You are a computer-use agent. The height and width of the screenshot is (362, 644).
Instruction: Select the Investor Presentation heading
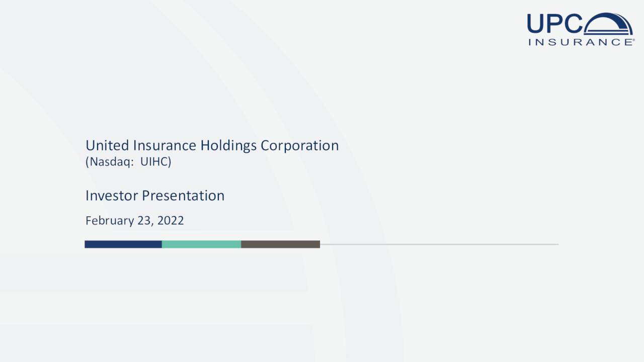pos(155,196)
